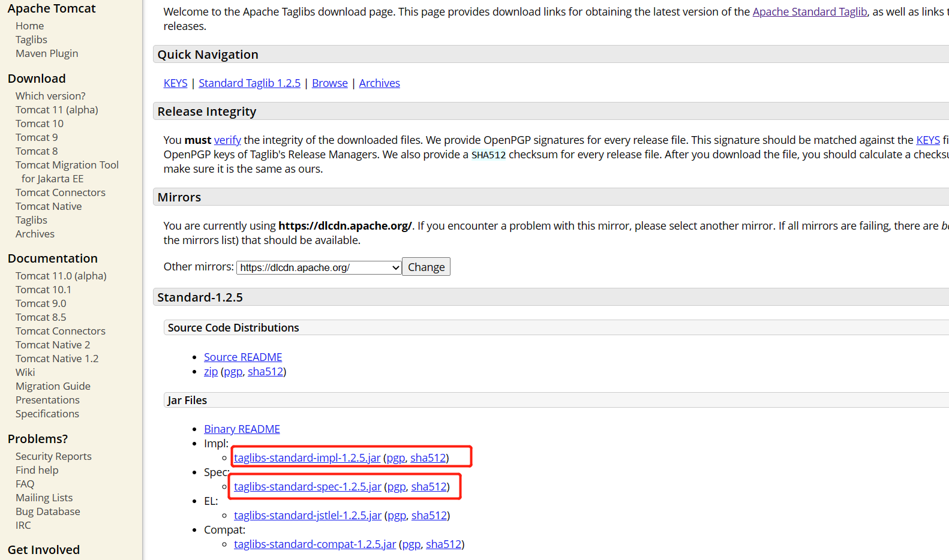Open Taglibs under the Download section
The height and width of the screenshot is (560, 949).
click(x=31, y=220)
